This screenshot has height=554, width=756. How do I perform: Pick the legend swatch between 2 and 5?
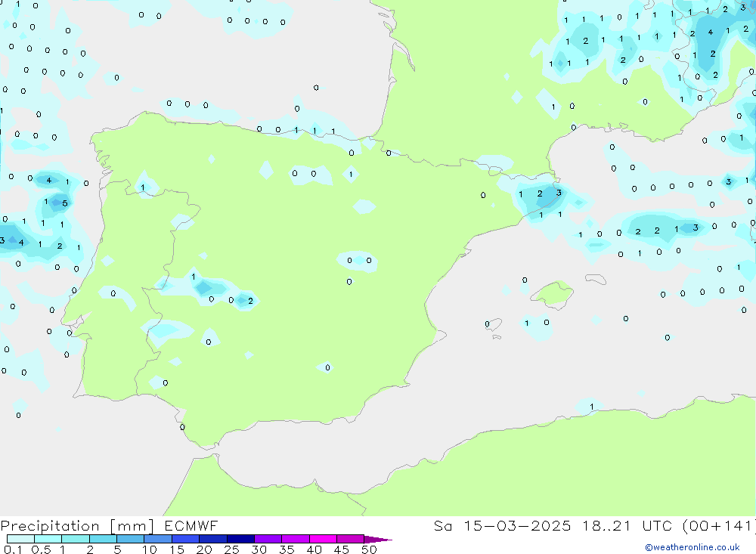coord(103,539)
